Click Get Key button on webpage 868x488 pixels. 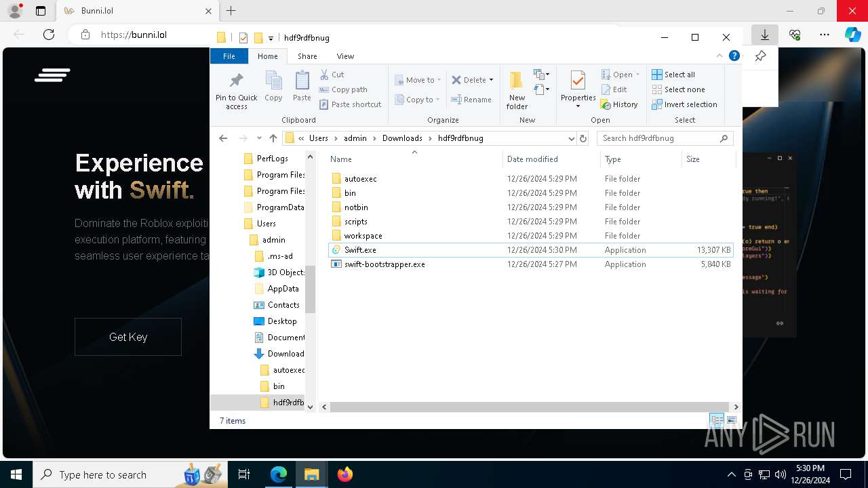tap(128, 337)
